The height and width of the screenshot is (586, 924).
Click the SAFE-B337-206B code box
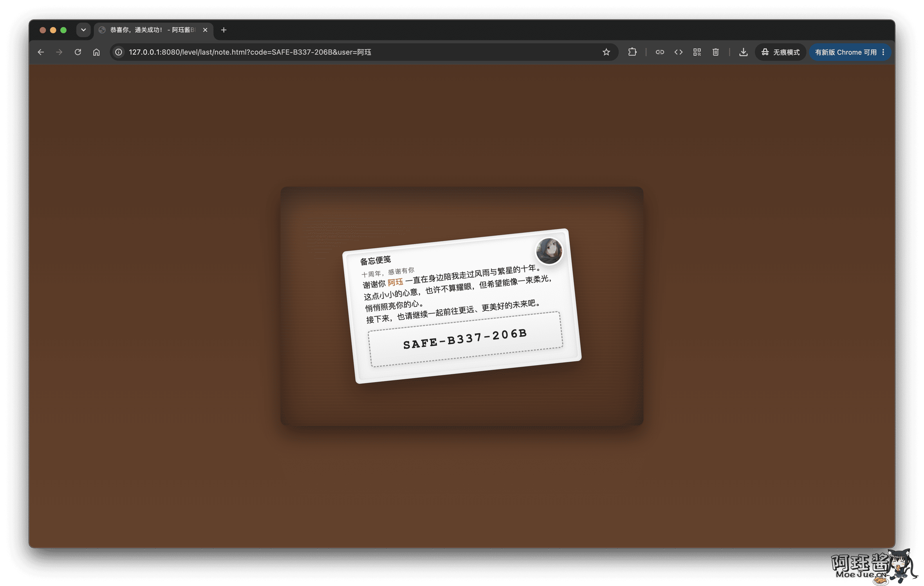(x=466, y=340)
